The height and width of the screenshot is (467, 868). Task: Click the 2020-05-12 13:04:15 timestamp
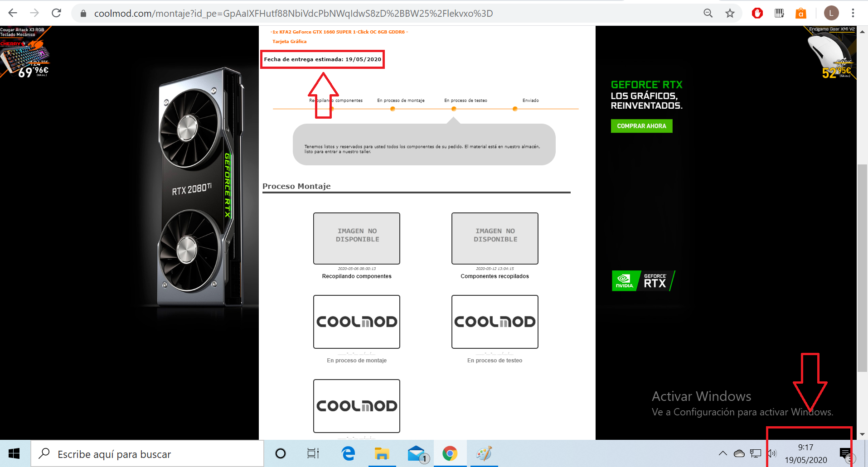[495, 269]
